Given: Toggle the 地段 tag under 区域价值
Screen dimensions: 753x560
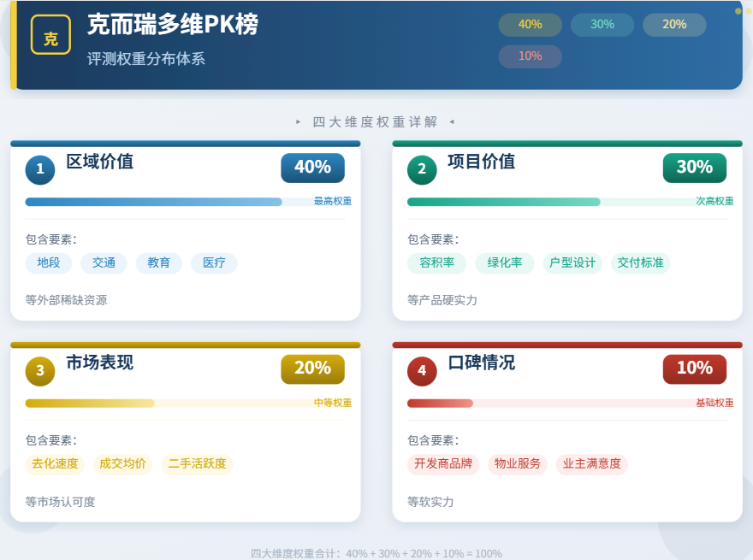Looking at the screenshot, I should pyautogui.click(x=49, y=263).
